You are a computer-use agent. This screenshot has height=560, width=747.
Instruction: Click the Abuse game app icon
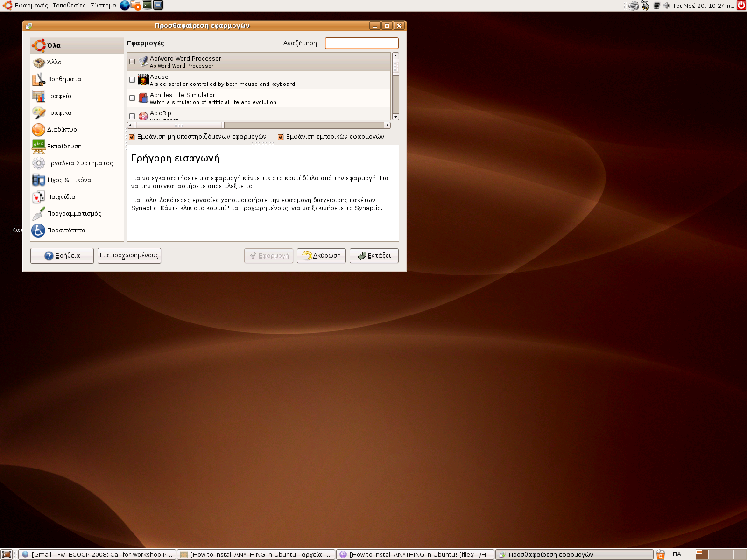143,80
